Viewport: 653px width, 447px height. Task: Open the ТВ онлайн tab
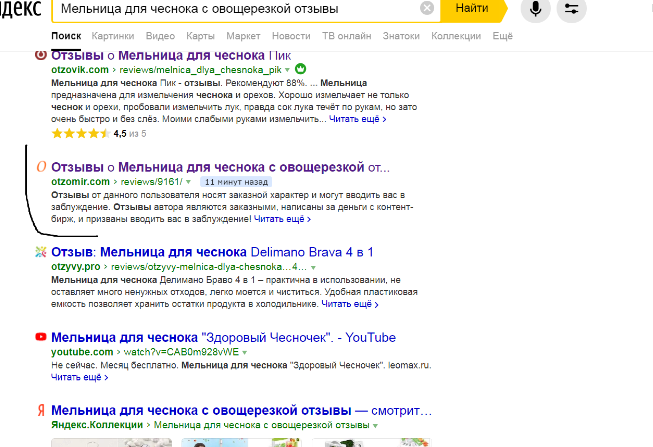pyautogui.click(x=346, y=36)
